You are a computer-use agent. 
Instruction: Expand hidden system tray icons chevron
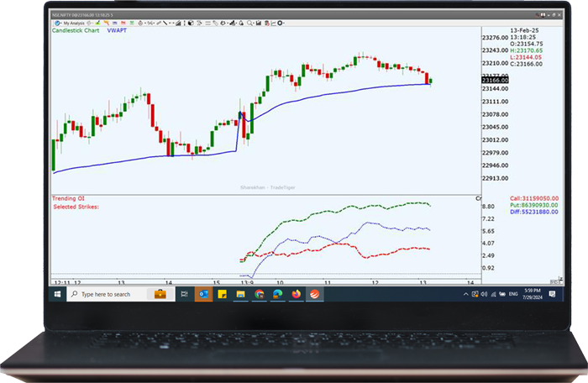pyautogui.click(x=465, y=295)
